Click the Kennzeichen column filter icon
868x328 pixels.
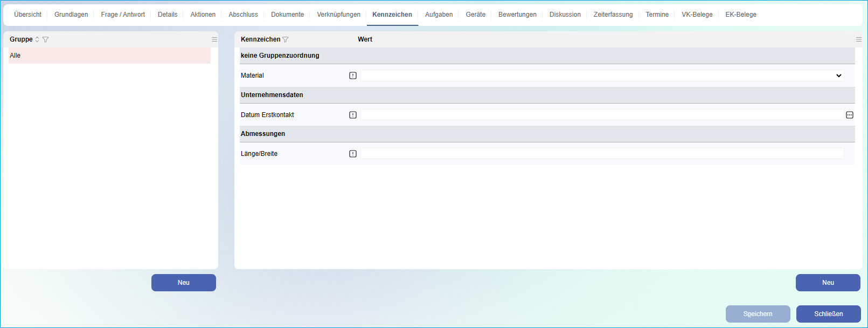click(x=286, y=39)
